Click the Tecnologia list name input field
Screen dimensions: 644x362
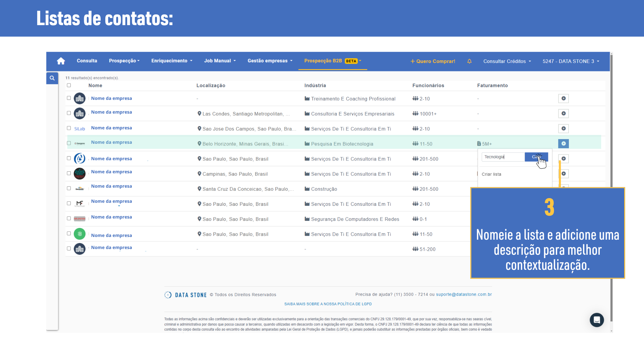point(503,157)
